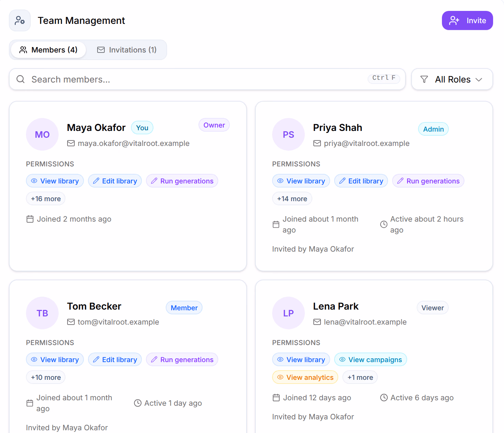
Task: Focus the Search members field
Action: tap(207, 79)
